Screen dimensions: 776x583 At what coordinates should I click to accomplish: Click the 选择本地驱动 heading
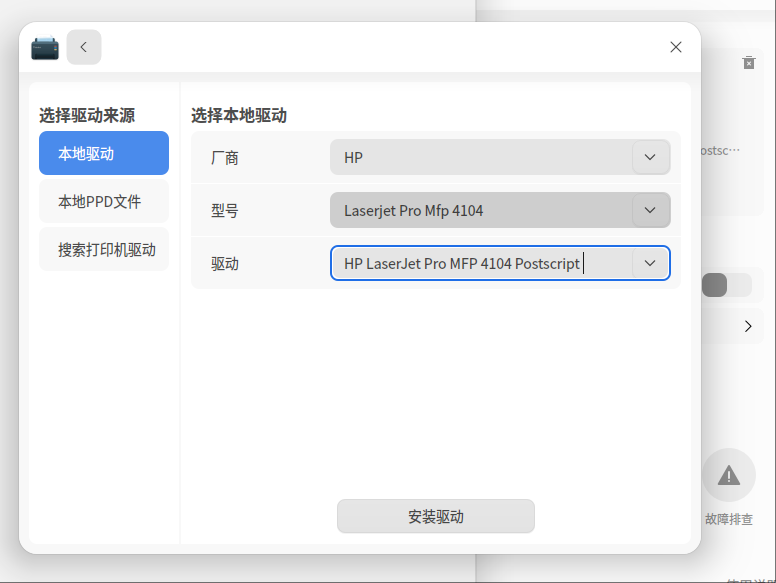point(239,115)
